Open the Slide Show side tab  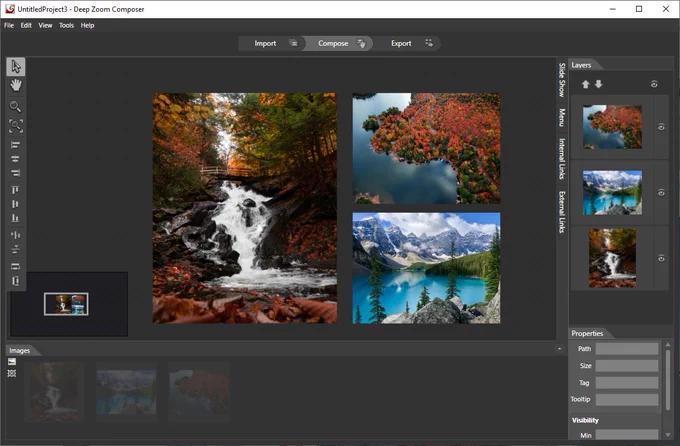point(562,79)
